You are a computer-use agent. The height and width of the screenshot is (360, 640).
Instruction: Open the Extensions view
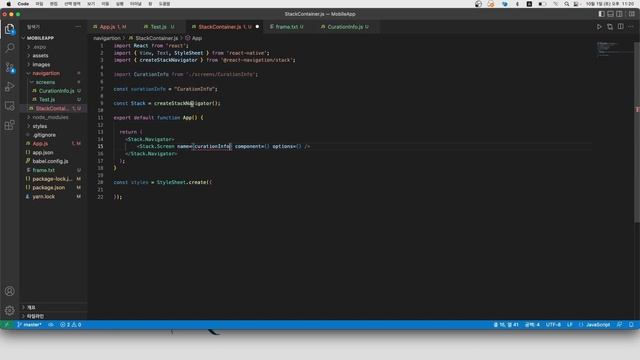tap(10, 125)
